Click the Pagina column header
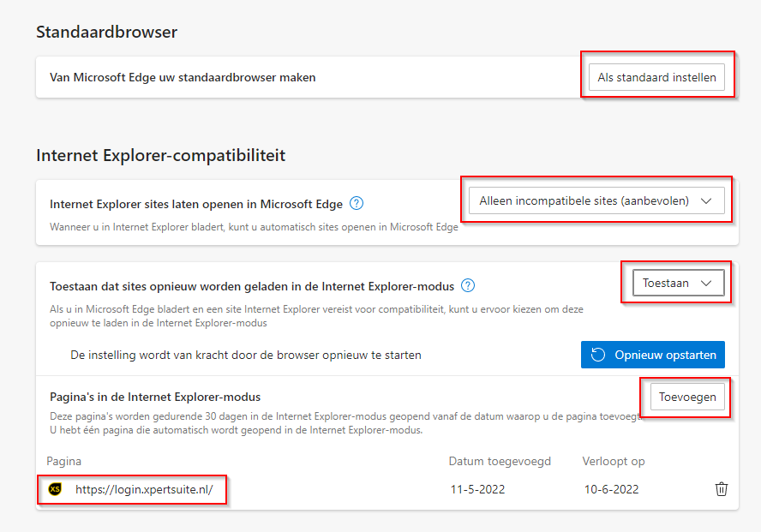 pyautogui.click(x=64, y=461)
